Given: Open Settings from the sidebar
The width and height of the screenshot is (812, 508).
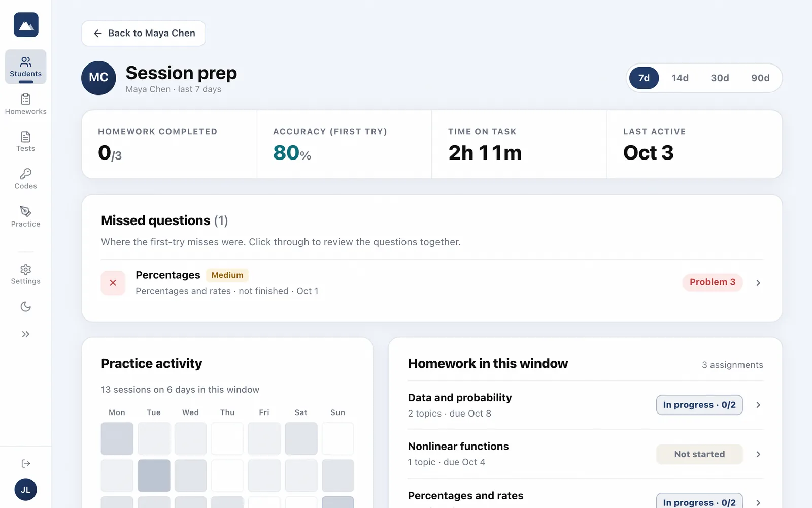Looking at the screenshot, I should (x=26, y=274).
